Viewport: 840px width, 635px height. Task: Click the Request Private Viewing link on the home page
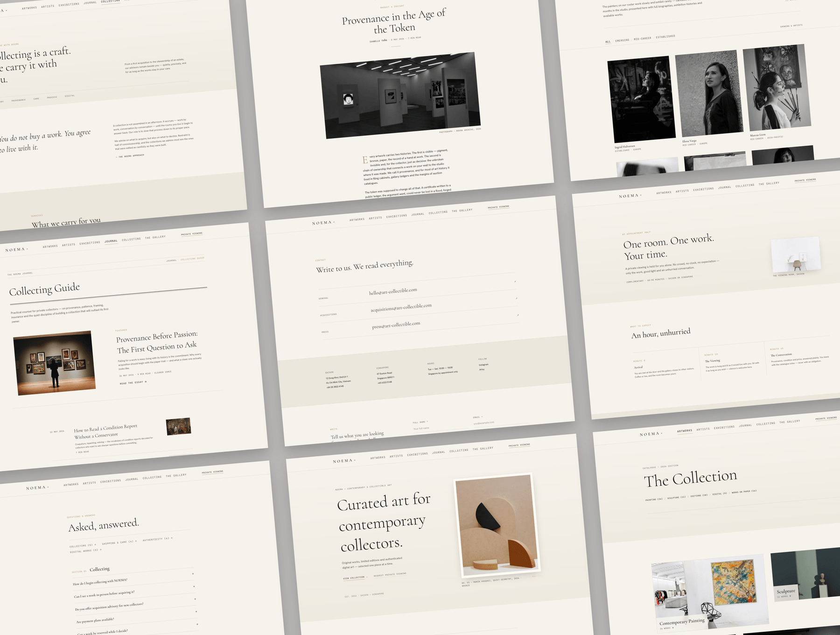[x=390, y=575]
